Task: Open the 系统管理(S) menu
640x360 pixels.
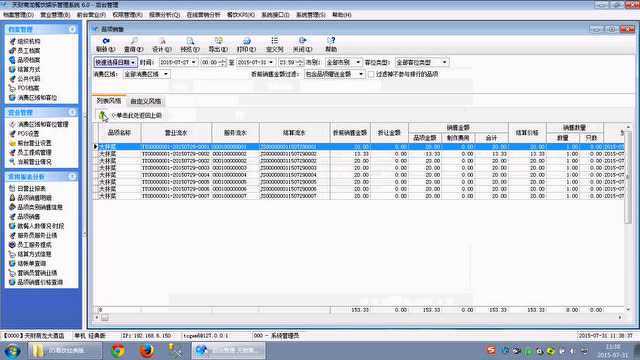Action: (x=311, y=15)
